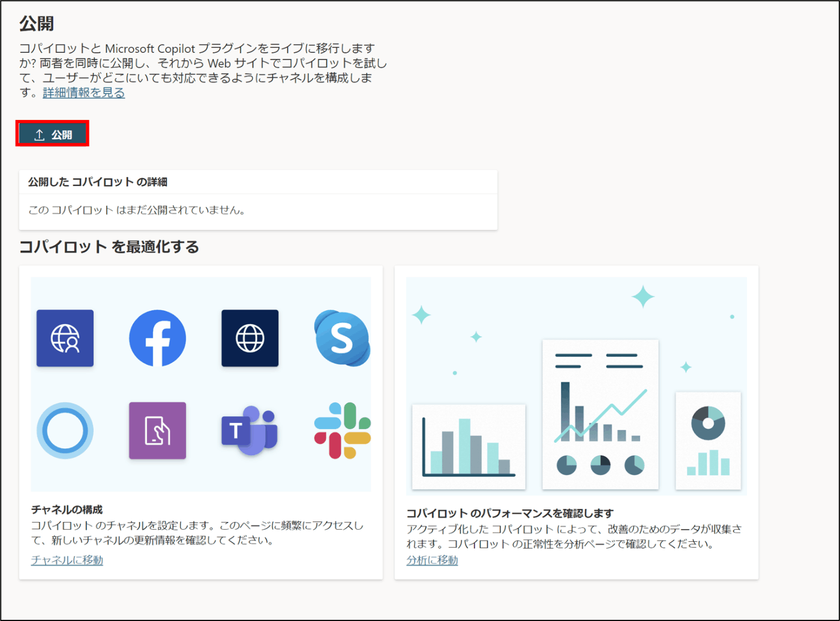The image size is (840, 621).
Task: Click the コパイロット を最適化する heading
Action: click(109, 247)
